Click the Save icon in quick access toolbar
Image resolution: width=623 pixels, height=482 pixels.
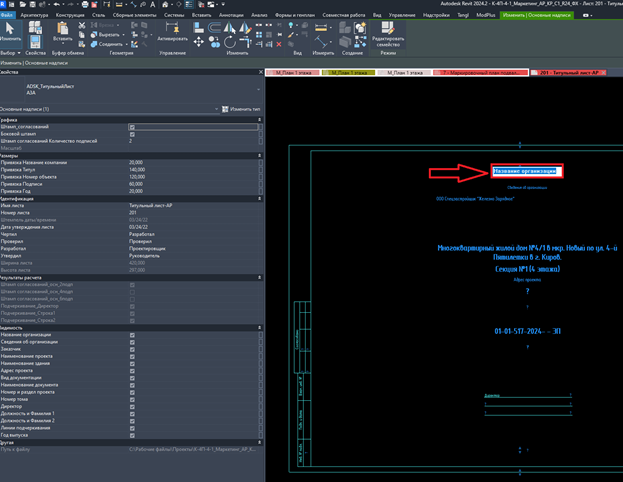tap(32, 4)
